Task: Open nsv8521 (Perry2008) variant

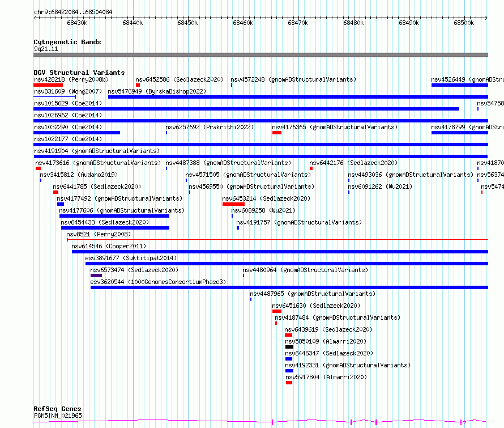Action: click(99, 234)
